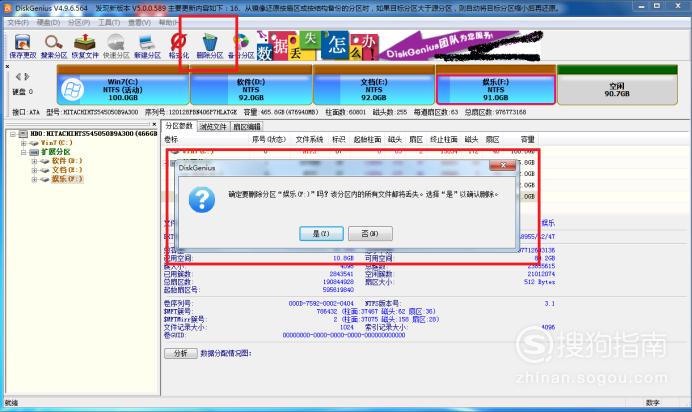Click the 序号(状态) column header

[x=269, y=140]
